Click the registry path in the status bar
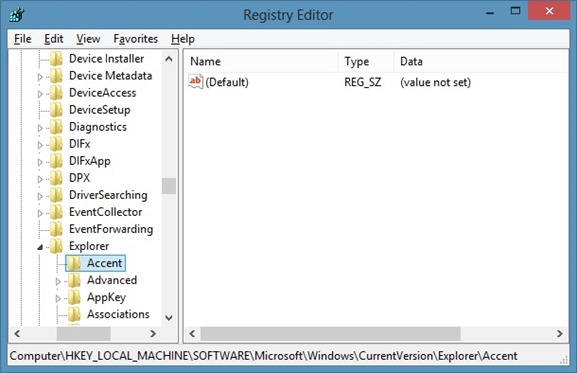This screenshot has height=373, width=577. [263, 356]
